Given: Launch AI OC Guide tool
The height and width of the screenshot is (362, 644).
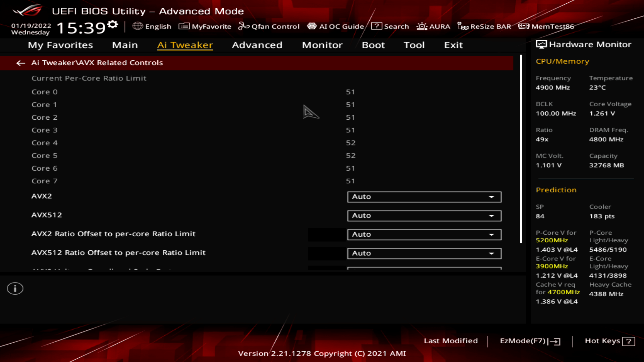Looking at the screenshot, I should (x=336, y=26).
